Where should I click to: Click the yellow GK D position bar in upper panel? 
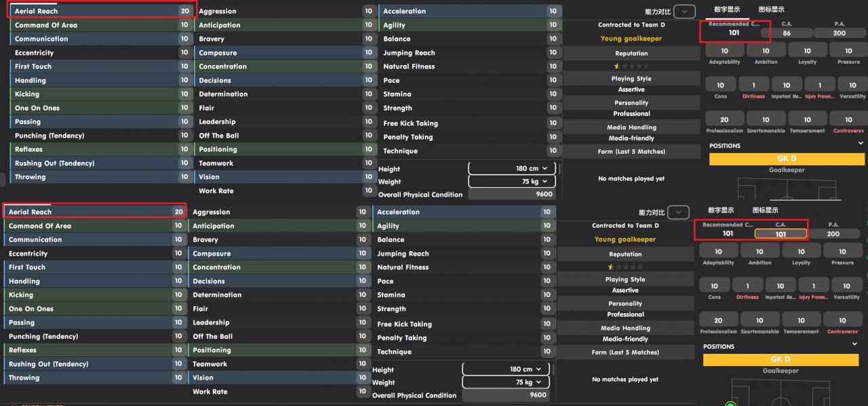click(x=787, y=159)
